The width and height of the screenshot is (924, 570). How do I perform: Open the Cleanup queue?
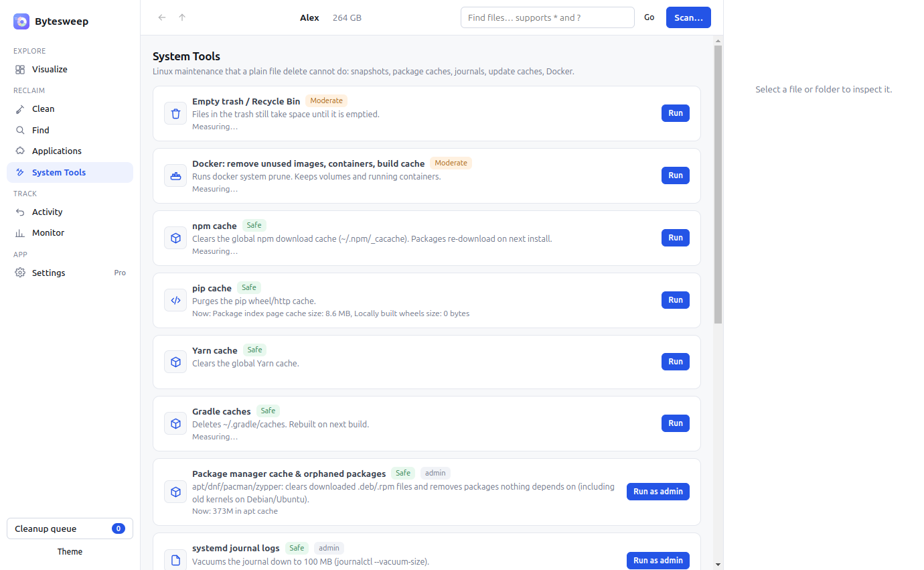(70, 528)
